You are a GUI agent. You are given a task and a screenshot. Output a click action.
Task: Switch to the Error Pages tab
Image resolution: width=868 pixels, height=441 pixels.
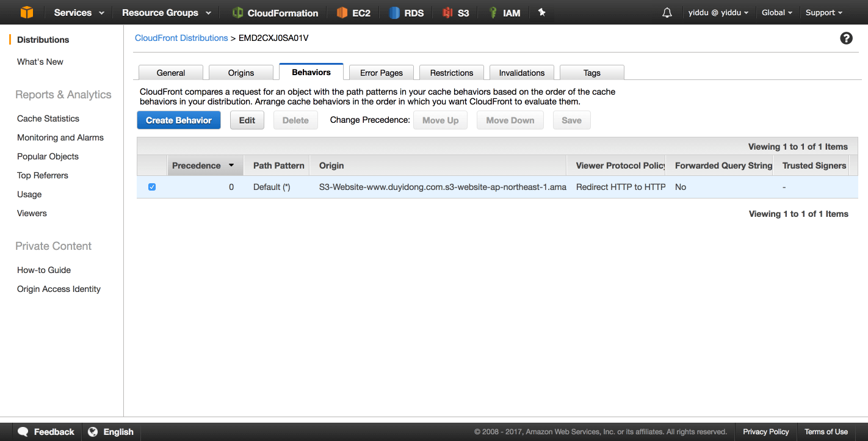382,73
